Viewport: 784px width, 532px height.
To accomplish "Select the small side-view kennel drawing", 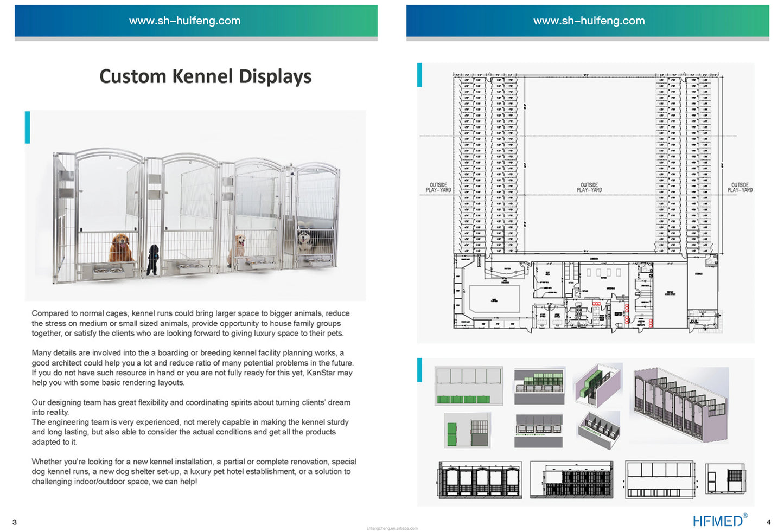I will pyautogui.click(x=725, y=478).
